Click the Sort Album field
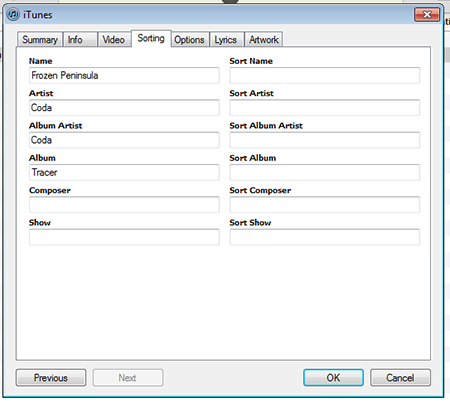Screen dimensions: 450x402 [x=324, y=172]
